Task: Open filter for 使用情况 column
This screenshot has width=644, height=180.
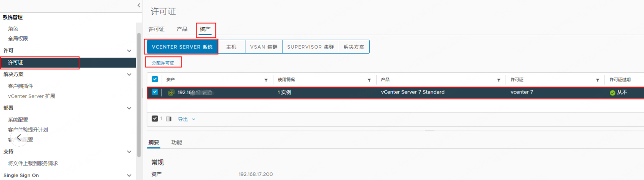Action: pos(369,80)
